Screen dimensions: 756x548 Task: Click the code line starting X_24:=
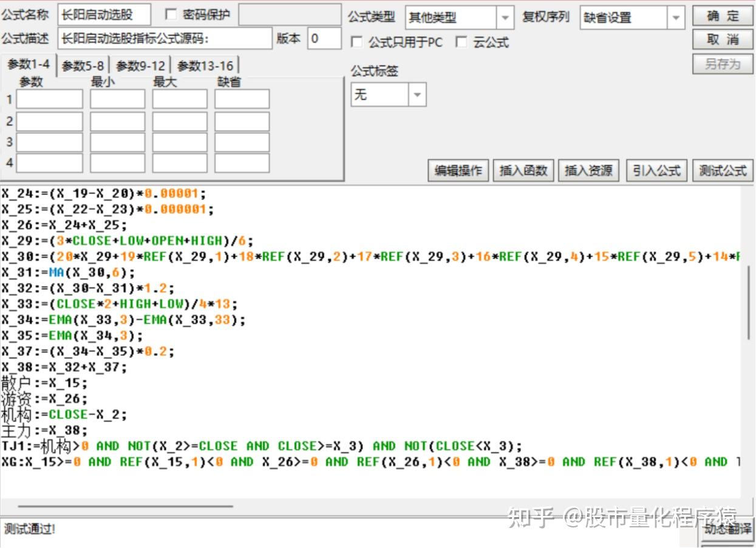click(x=104, y=194)
